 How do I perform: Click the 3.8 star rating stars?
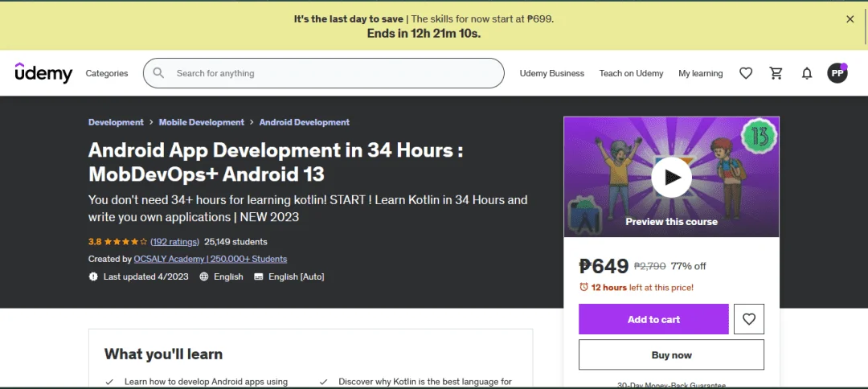pyautogui.click(x=125, y=242)
